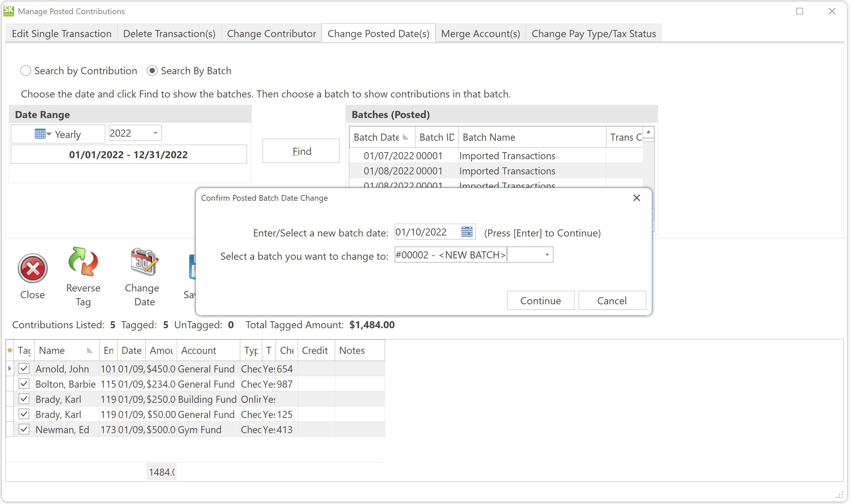This screenshot has width=851, height=504.
Task: Click the SK Donors app icon in title bar
Action: (x=8, y=11)
